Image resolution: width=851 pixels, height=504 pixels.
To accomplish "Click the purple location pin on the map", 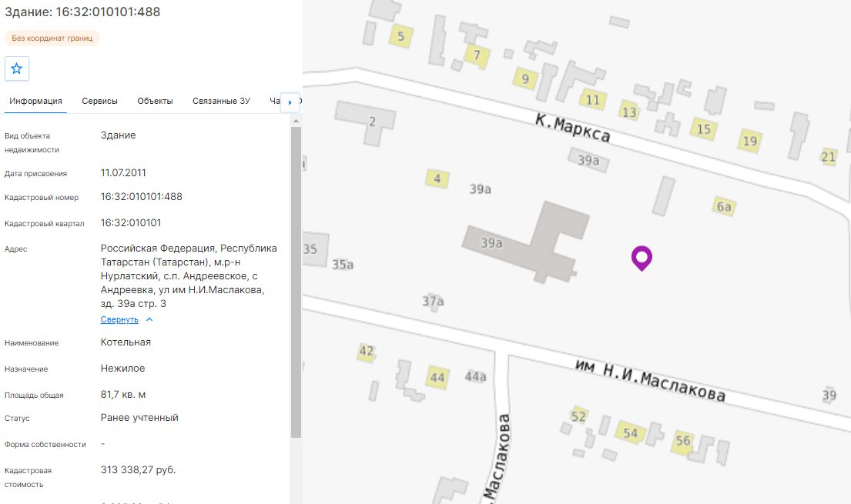I will pos(642,259).
